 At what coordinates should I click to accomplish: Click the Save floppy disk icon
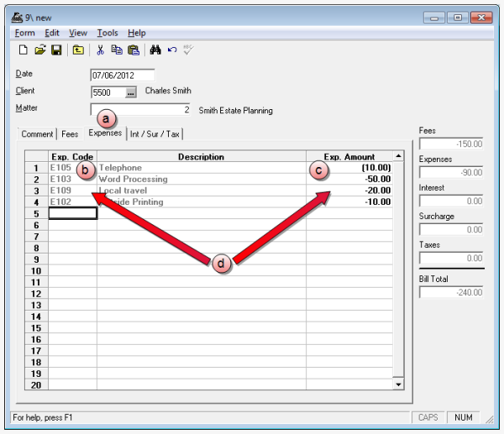click(x=56, y=50)
